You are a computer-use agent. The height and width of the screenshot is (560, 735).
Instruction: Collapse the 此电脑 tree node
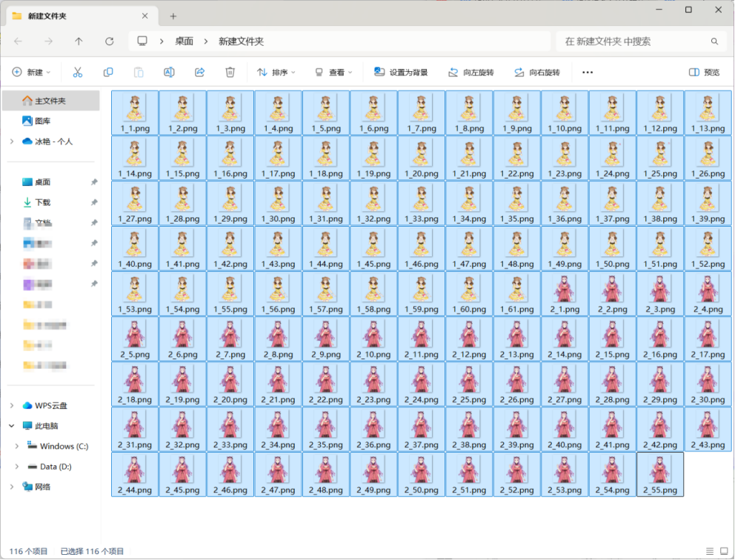click(12, 425)
